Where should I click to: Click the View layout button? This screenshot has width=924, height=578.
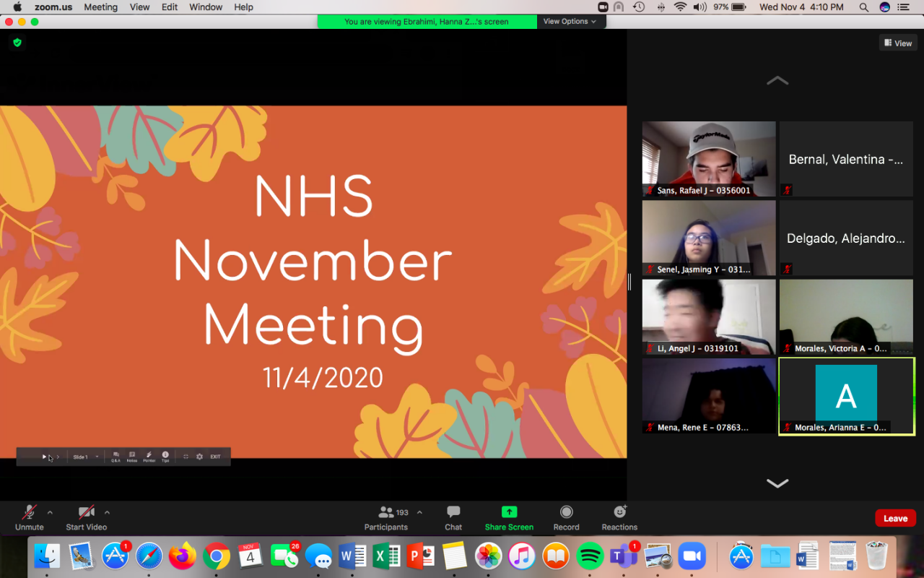click(x=898, y=43)
